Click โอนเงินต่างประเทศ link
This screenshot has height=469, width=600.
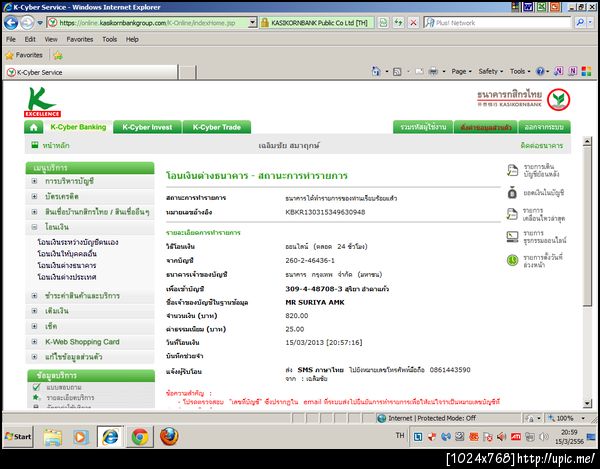click(67, 277)
